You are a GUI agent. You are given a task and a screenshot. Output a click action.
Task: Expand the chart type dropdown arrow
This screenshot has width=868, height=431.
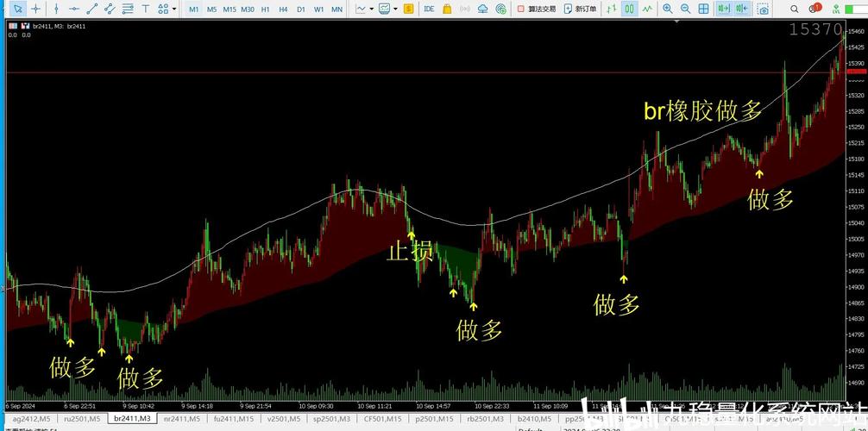tap(372, 9)
